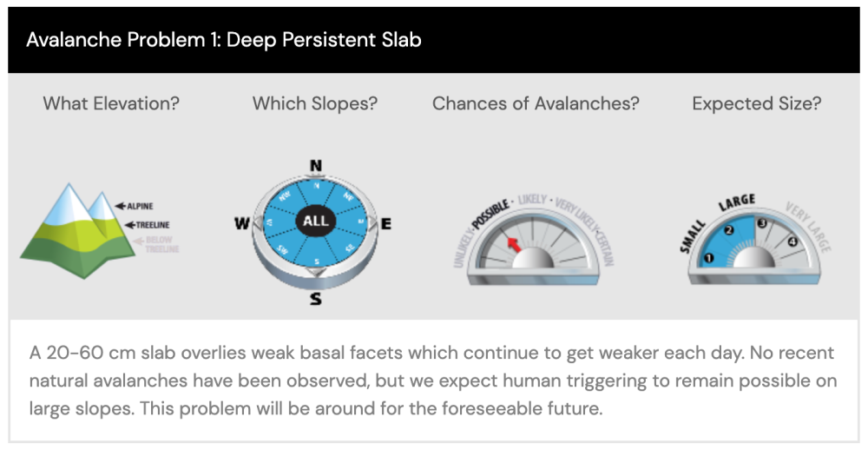The width and height of the screenshot is (868, 450).
Task: Click the E marker beside the compass
Action: tap(386, 224)
